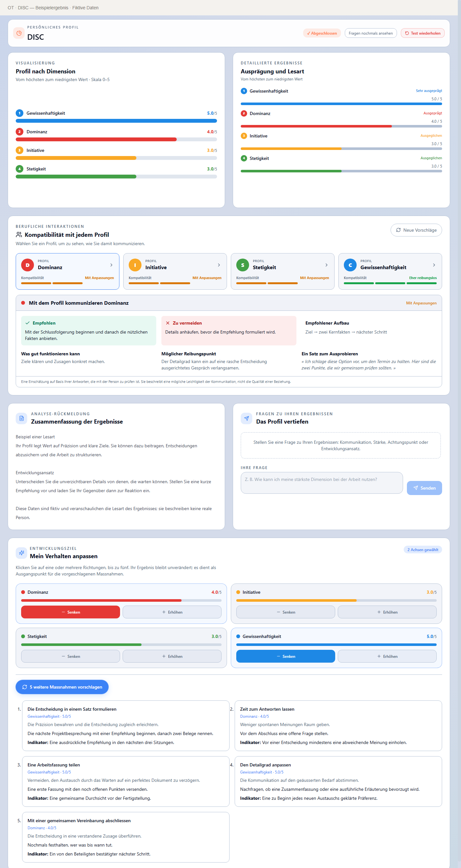Click rank badge 4 beside Stetigkeit in Visualisierung
The image size is (461, 868).
(20, 169)
